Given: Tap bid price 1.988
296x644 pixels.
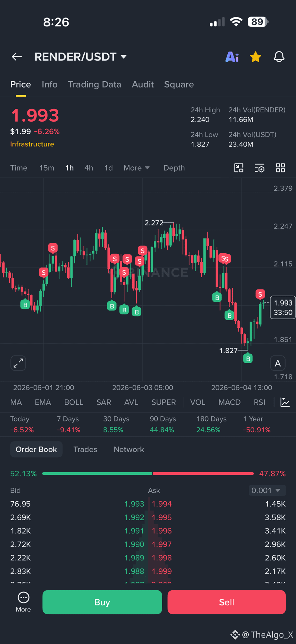Looking at the screenshot, I should pos(134,571).
